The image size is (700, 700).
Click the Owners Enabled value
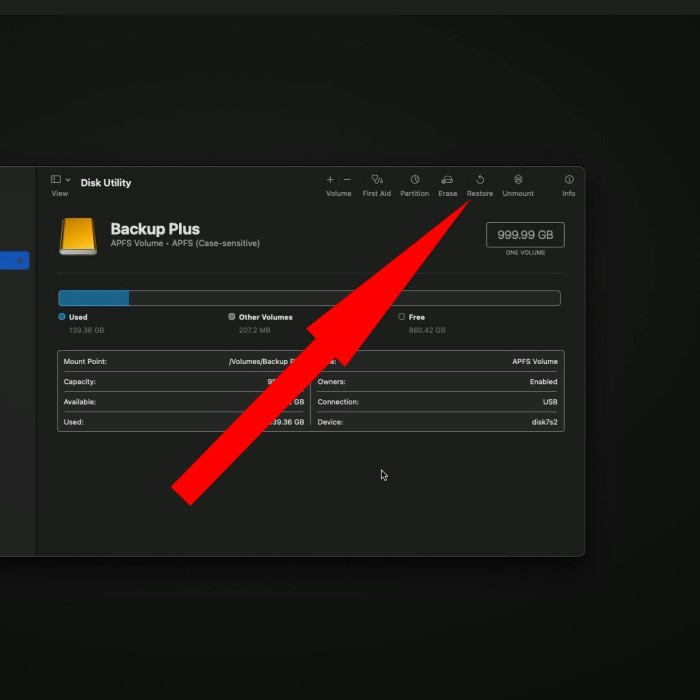click(x=543, y=382)
